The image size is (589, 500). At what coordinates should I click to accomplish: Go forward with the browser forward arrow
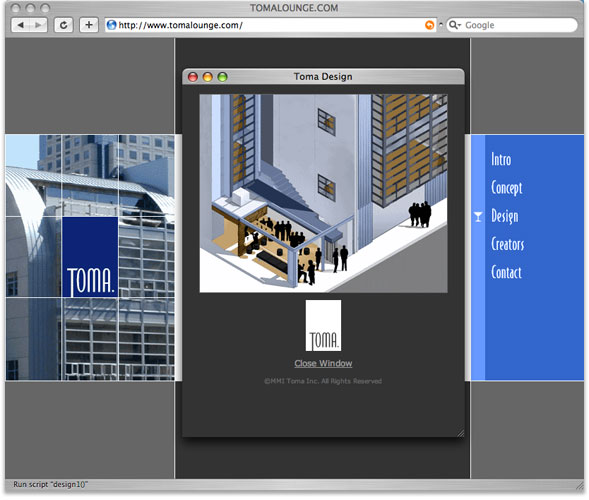coord(38,25)
